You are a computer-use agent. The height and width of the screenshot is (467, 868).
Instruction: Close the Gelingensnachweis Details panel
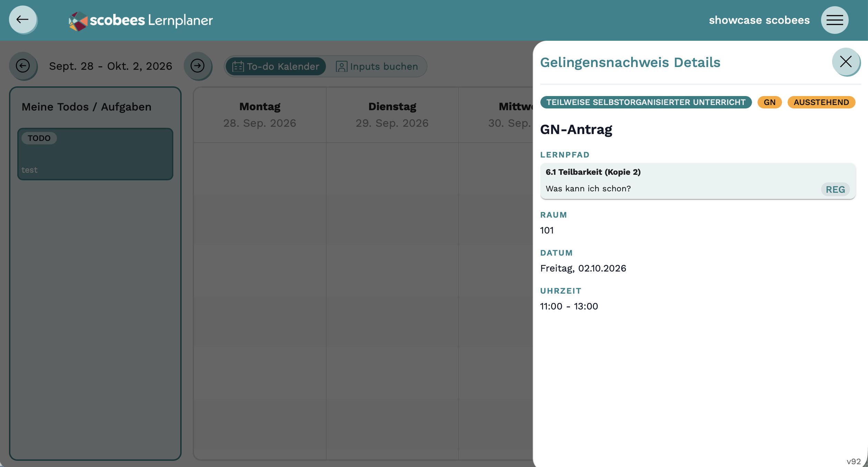coord(846,62)
